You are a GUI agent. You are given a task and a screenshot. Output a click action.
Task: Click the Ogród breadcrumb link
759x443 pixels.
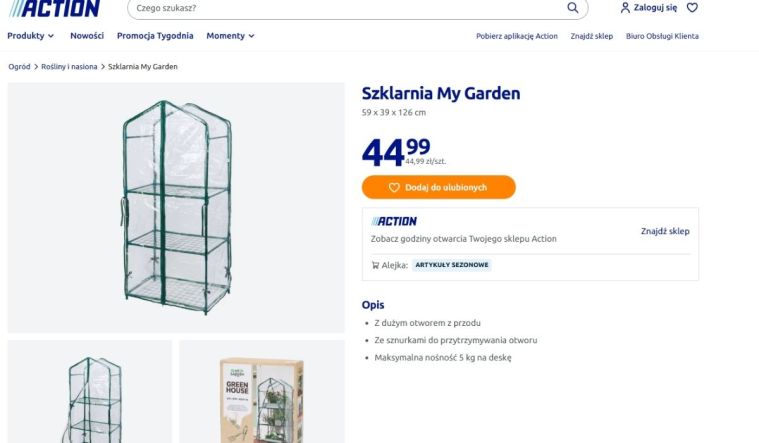19,66
